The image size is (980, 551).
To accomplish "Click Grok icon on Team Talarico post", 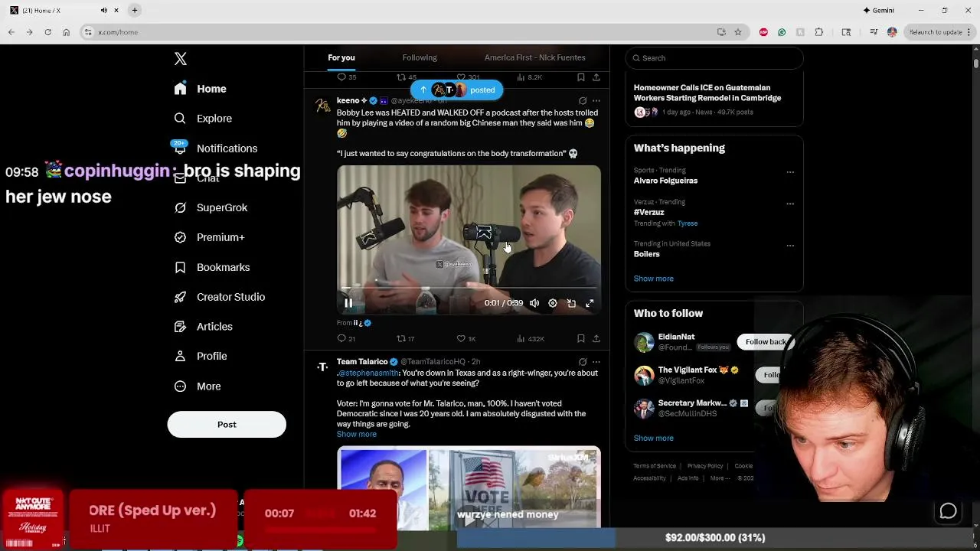I will 583,362.
